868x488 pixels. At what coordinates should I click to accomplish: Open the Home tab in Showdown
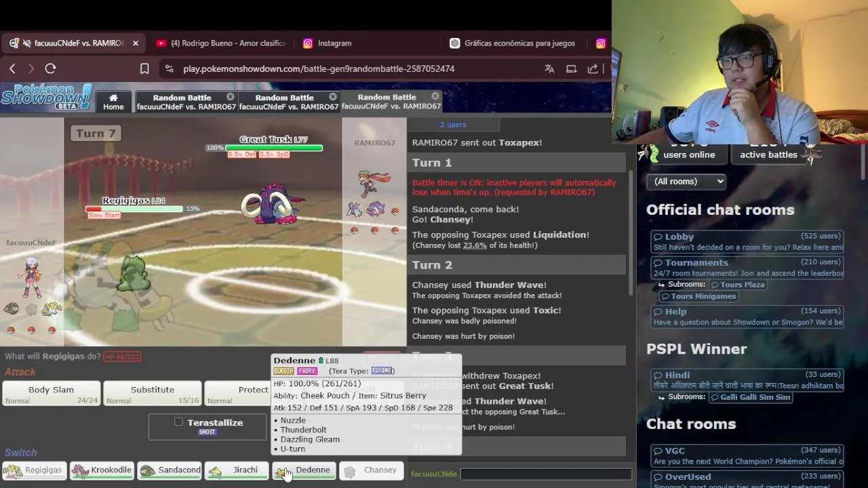coord(113,102)
